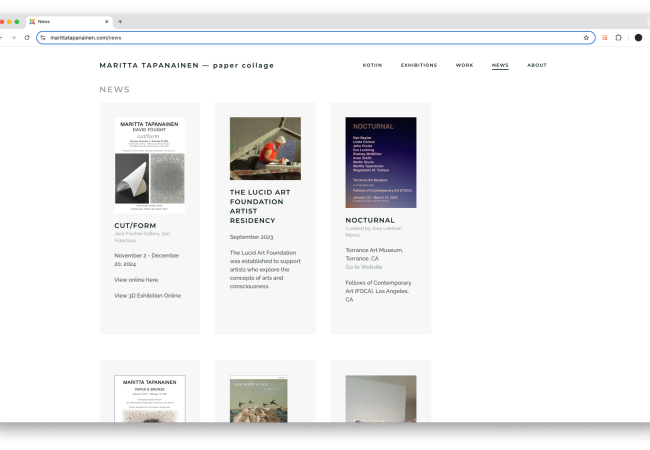The width and height of the screenshot is (650, 450).
Task: Open the profile avatar in browser toolbar
Action: pos(638,38)
